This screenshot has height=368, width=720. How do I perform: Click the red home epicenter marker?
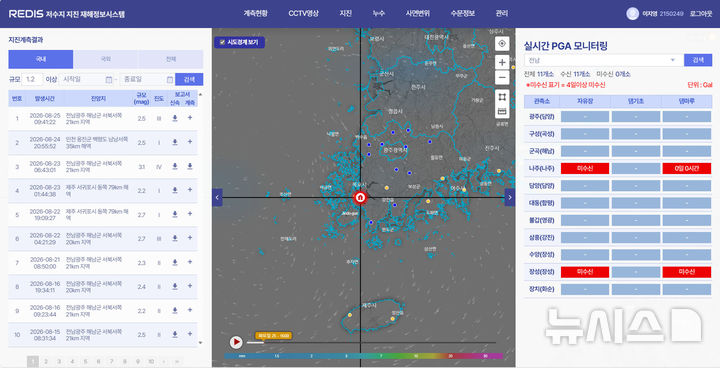tap(360, 198)
